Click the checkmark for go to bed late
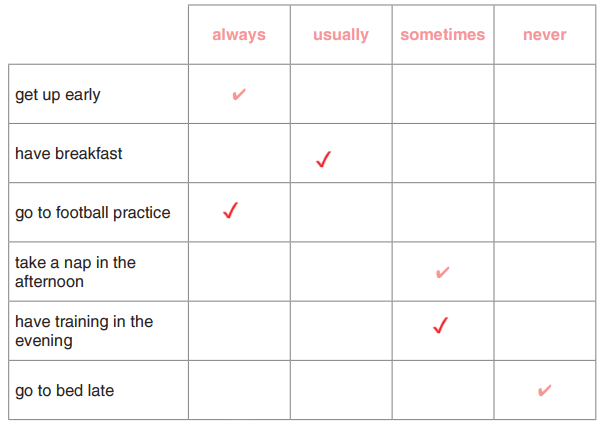 click(x=544, y=390)
